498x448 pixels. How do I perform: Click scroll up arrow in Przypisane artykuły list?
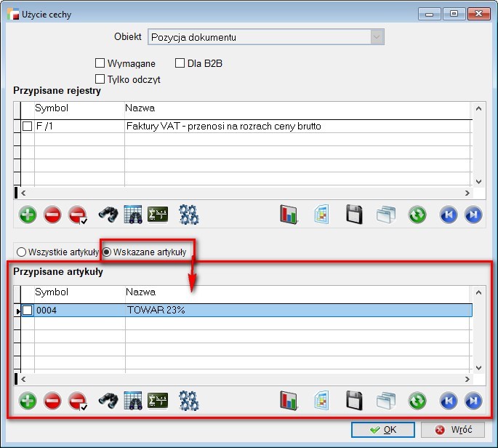pyautogui.click(x=479, y=292)
